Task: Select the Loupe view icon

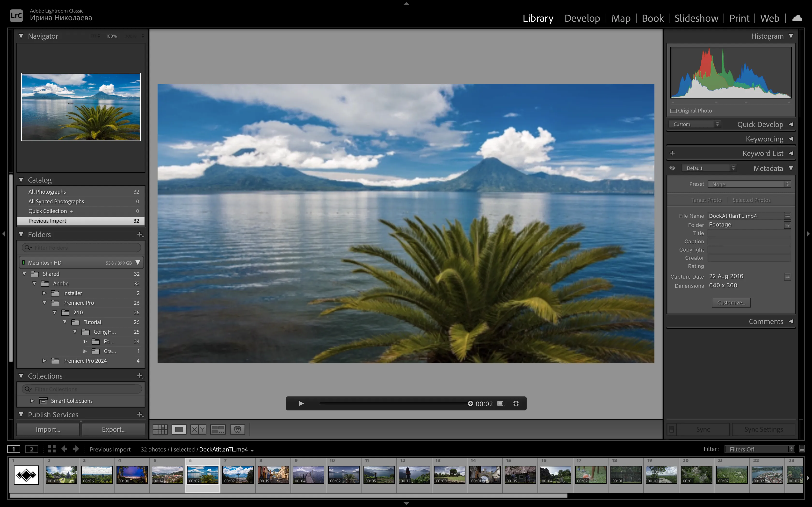Action: coord(179,429)
